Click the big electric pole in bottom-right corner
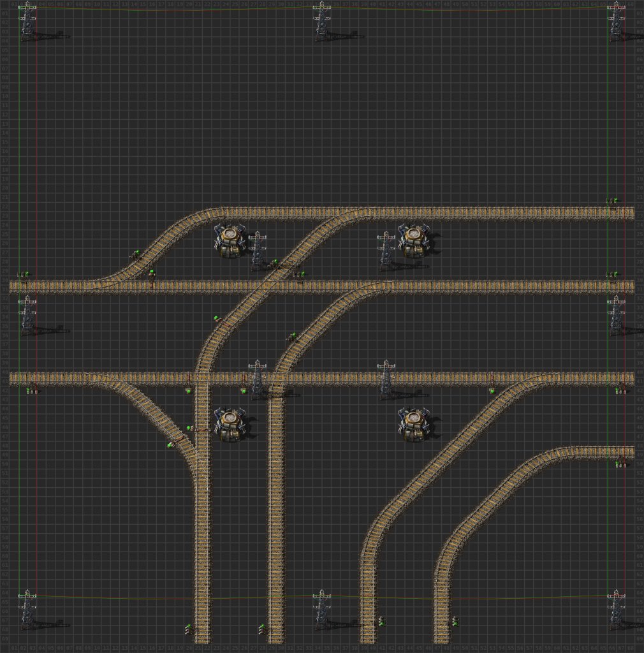 pos(616,609)
